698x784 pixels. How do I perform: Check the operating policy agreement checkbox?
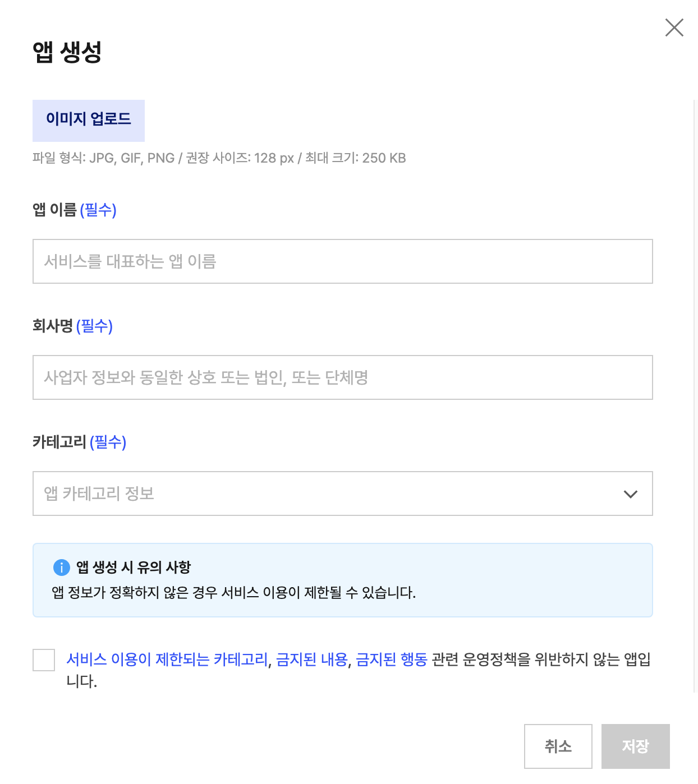pyautogui.click(x=44, y=660)
